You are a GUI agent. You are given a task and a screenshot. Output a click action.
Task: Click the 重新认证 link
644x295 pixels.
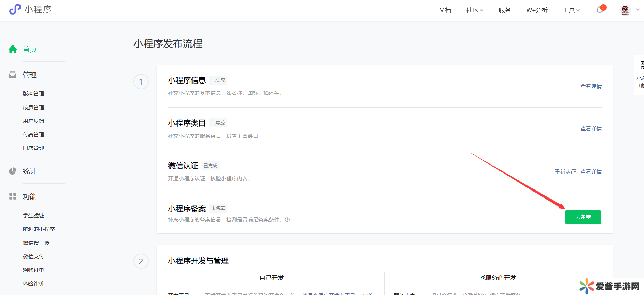point(565,172)
